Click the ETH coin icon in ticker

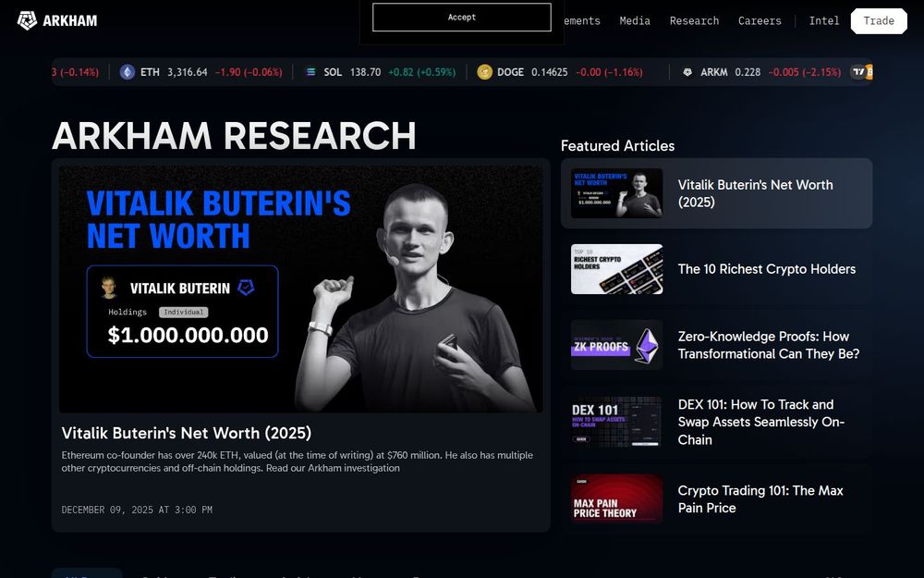[128, 72]
